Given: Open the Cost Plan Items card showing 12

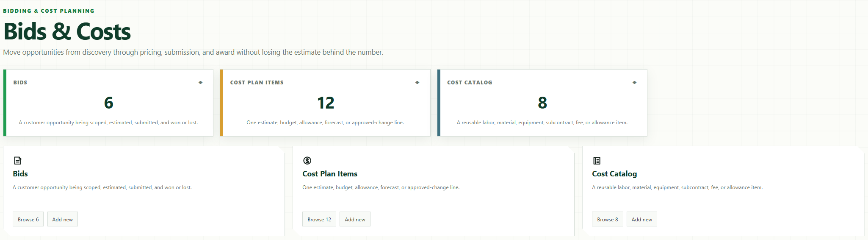Looking at the screenshot, I should (x=325, y=103).
